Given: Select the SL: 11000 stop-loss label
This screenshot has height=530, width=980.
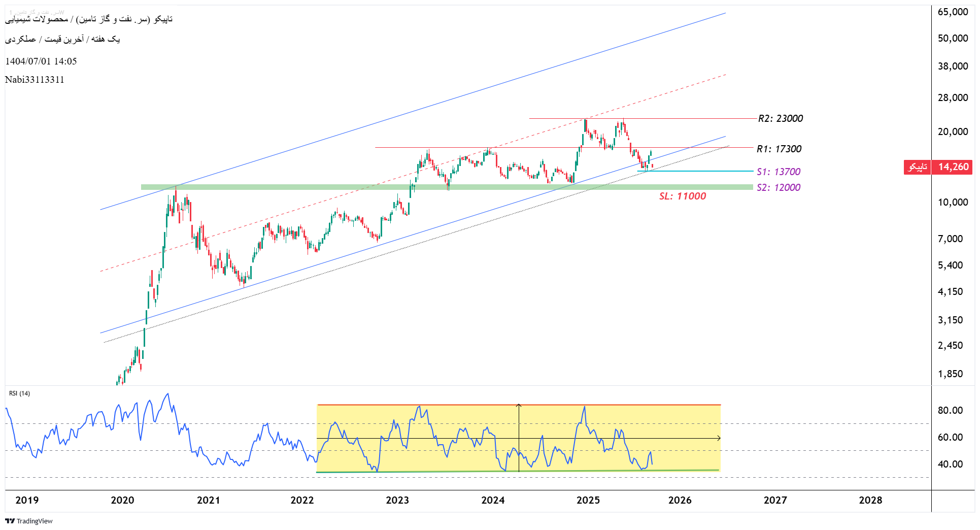Looking at the screenshot, I should [682, 196].
